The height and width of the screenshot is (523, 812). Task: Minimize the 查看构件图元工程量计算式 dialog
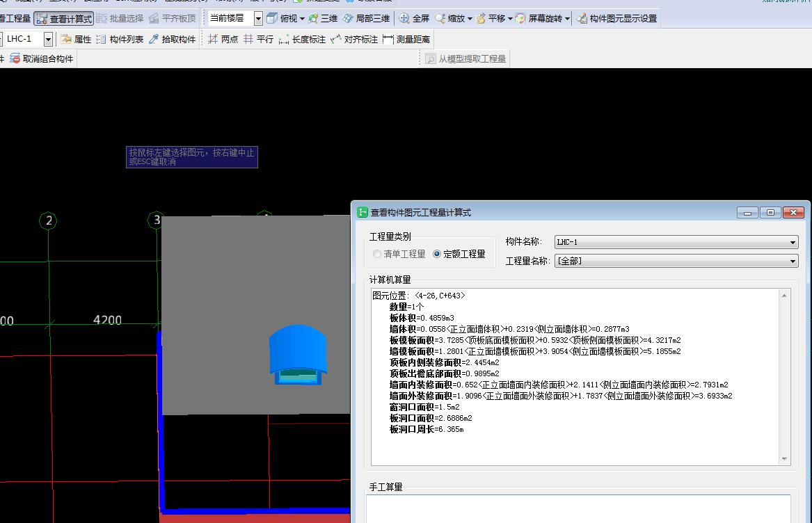(x=747, y=212)
